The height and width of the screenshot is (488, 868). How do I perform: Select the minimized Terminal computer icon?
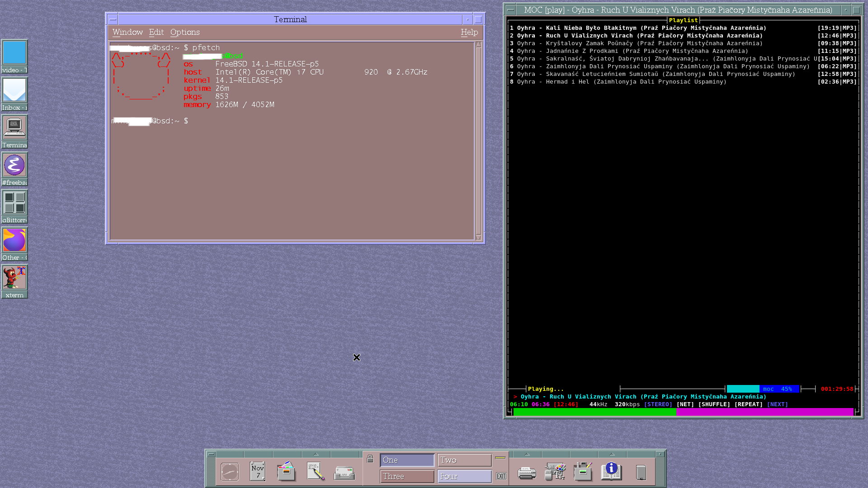pyautogui.click(x=14, y=131)
